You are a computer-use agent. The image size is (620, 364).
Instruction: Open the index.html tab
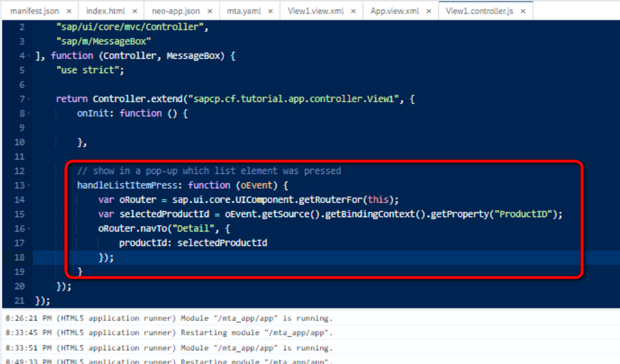[x=106, y=11]
